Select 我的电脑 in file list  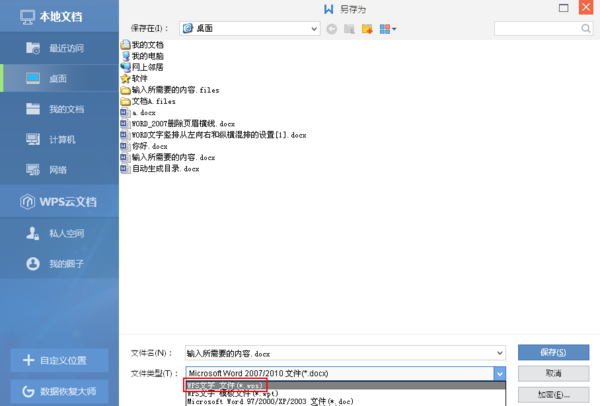[142, 56]
